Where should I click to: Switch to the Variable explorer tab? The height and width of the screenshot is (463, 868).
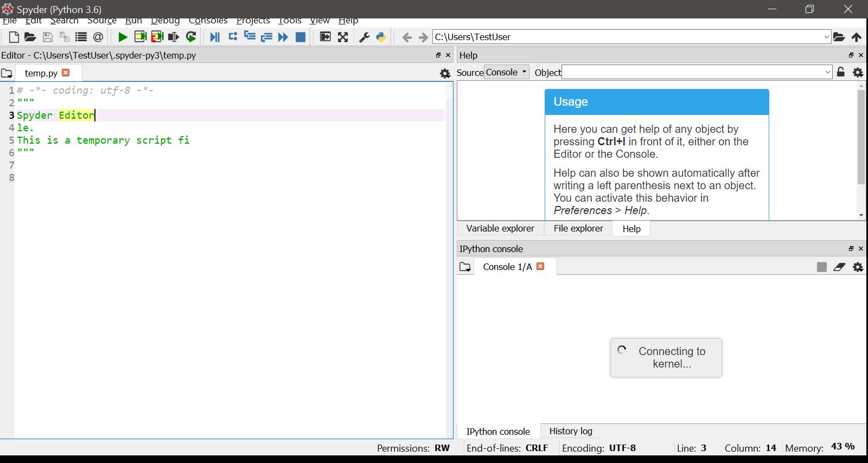500,228
